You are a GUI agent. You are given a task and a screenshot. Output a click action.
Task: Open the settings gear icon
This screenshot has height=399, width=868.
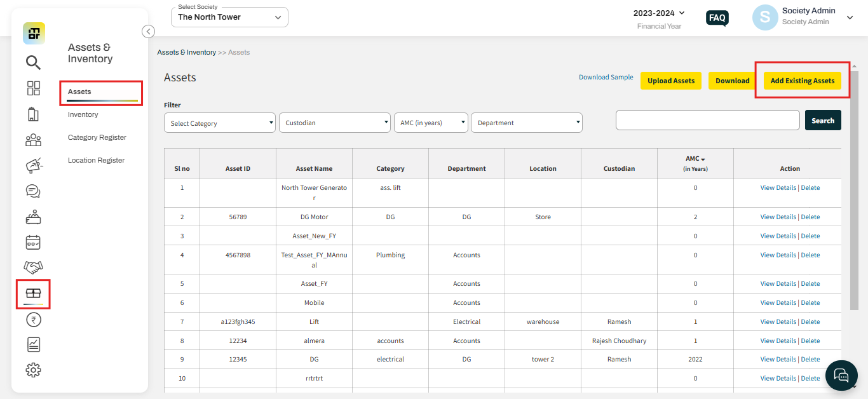(x=33, y=370)
